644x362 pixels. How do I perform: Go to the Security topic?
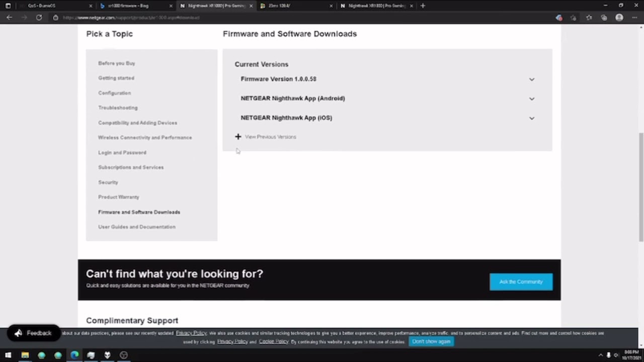point(108,182)
